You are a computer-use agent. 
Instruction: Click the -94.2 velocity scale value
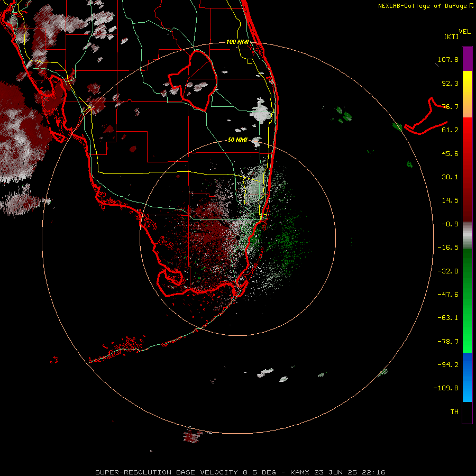[448, 364]
